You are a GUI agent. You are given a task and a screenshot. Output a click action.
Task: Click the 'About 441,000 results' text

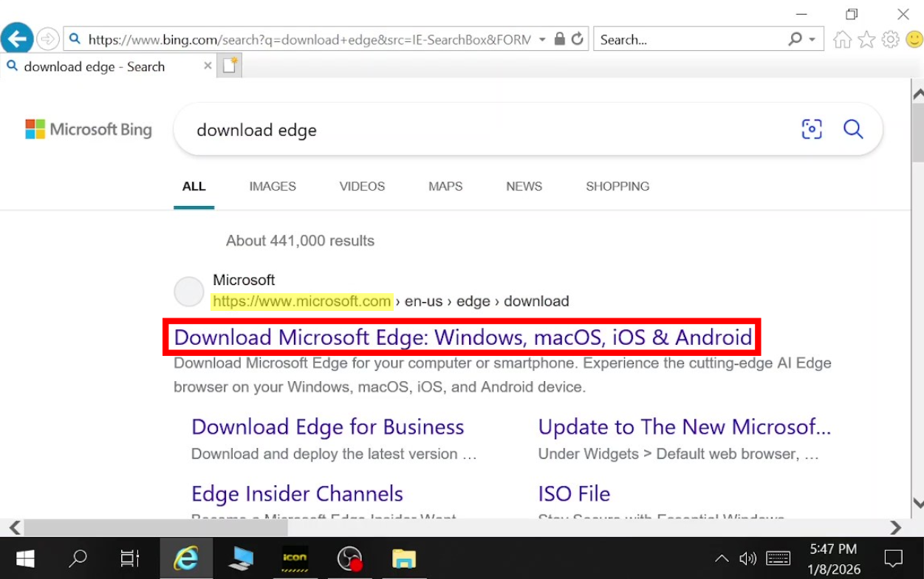(300, 241)
